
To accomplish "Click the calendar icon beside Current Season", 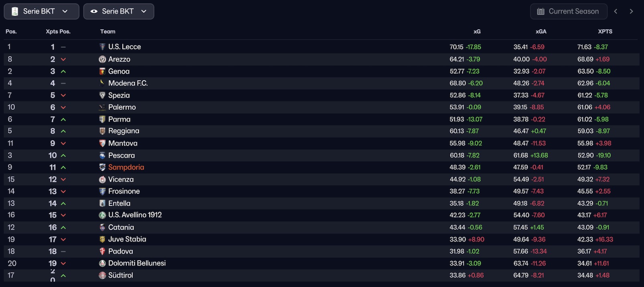I will [541, 12].
